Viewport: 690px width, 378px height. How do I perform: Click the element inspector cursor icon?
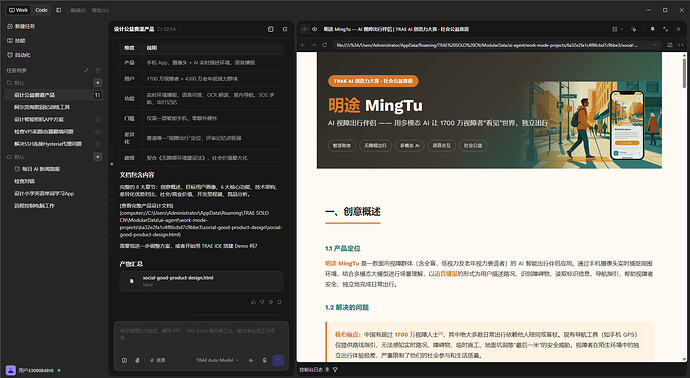pyautogui.click(x=634, y=29)
